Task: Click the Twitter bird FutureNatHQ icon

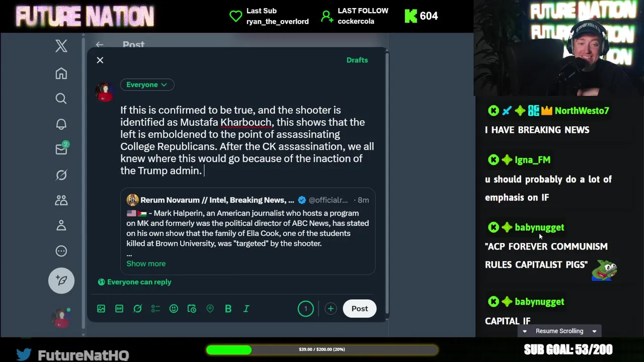Action: pos(24,355)
